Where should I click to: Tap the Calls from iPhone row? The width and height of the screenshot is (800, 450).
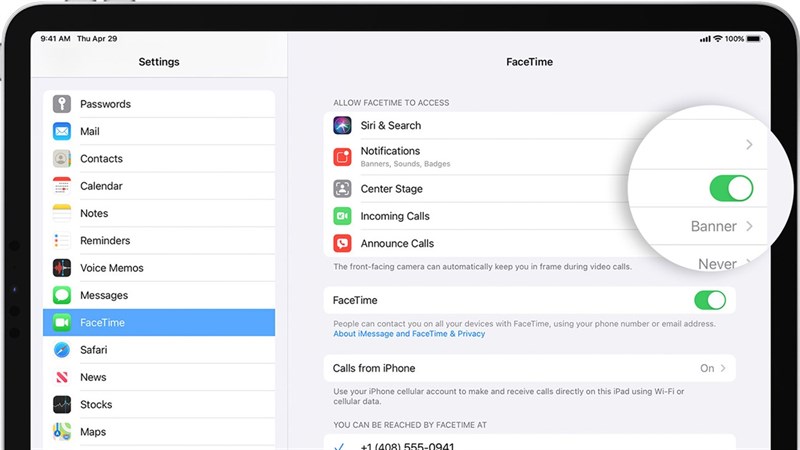point(529,368)
